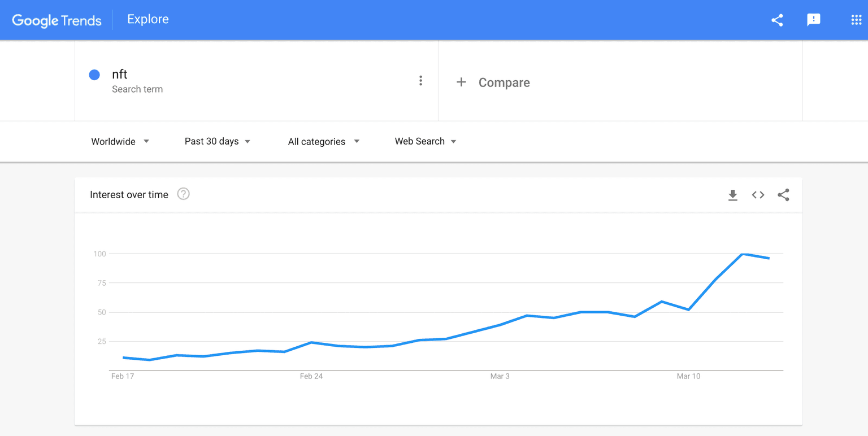
Task: Expand the Worldwide region dropdown
Action: 120,142
